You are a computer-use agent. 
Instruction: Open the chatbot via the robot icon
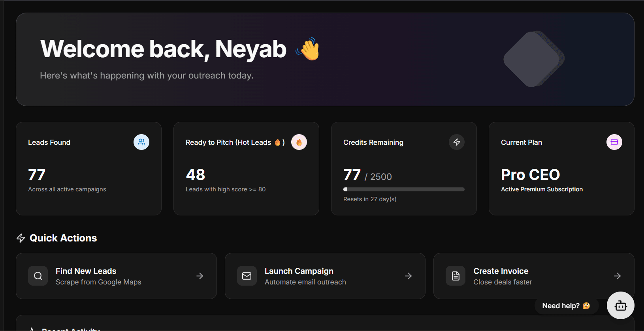pyautogui.click(x=620, y=305)
